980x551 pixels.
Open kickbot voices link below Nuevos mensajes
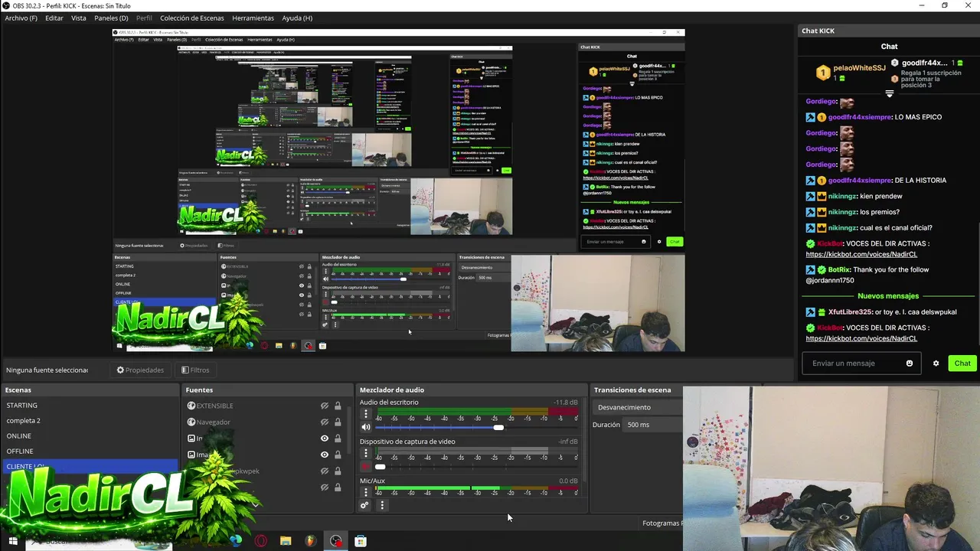[x=861, y=338]
